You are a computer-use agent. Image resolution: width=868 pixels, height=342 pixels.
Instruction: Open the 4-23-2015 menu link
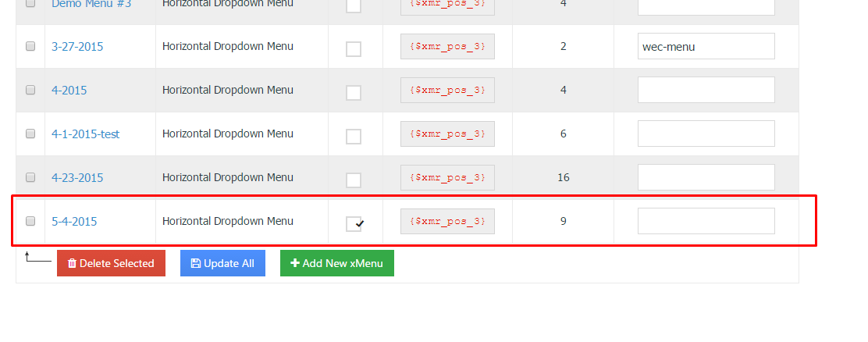pos(77,178)
